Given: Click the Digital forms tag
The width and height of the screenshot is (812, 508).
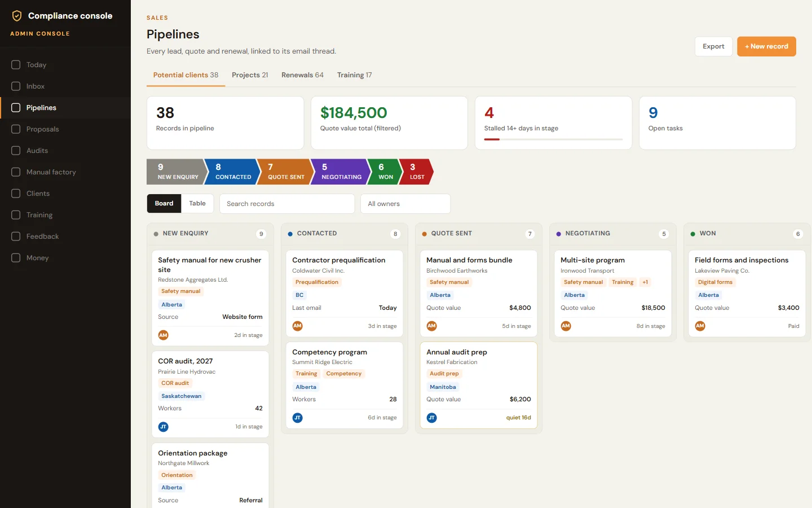Looking at the screenshot, I should coord(715,282).
